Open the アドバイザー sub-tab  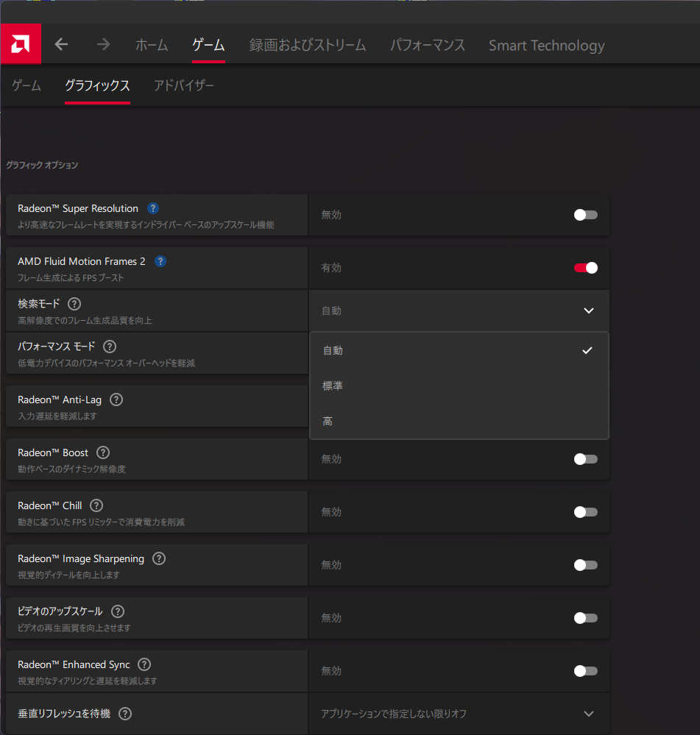[x=184, y=85]
